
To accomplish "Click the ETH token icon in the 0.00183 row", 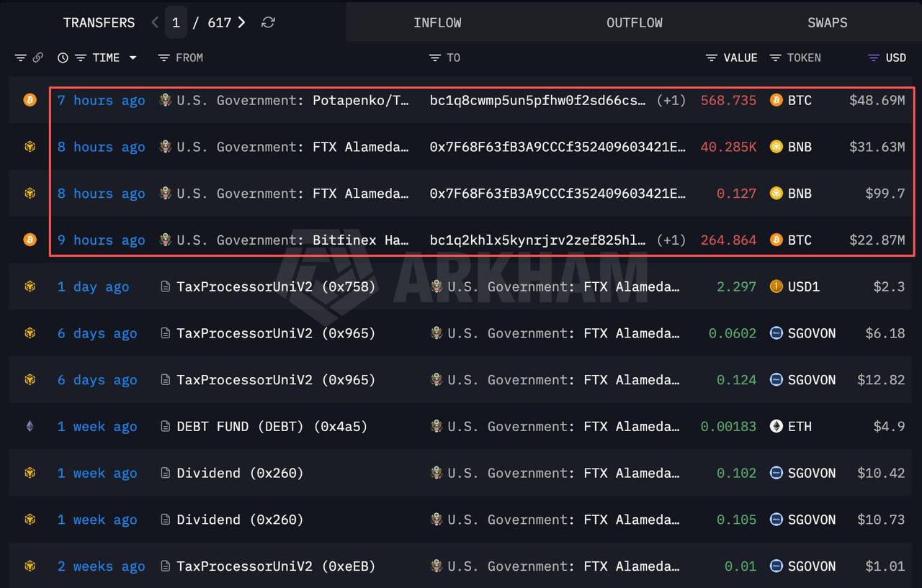I will [x=776, y=426].
